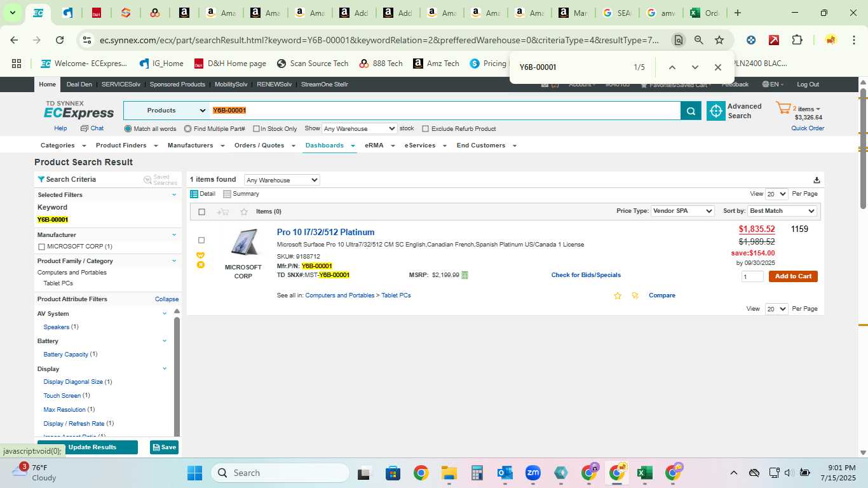The width and height of the screenshot is (868, 488).
Task: Open the Categories menu
Action: tap(62, 146)
